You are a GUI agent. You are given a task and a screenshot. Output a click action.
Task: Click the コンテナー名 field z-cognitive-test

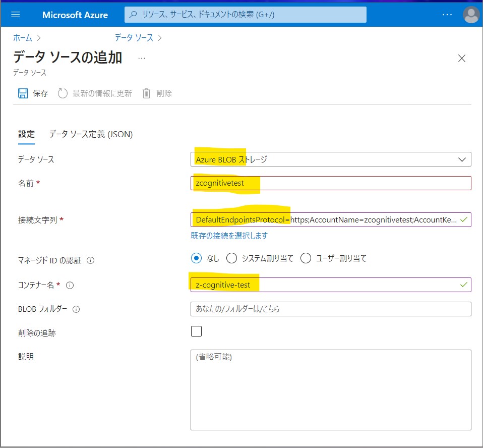331,285
